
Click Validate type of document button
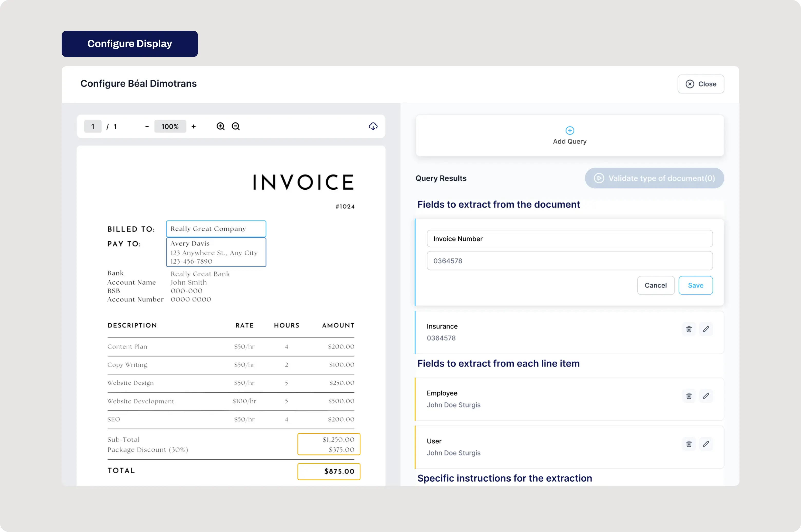tap(654, 178)
